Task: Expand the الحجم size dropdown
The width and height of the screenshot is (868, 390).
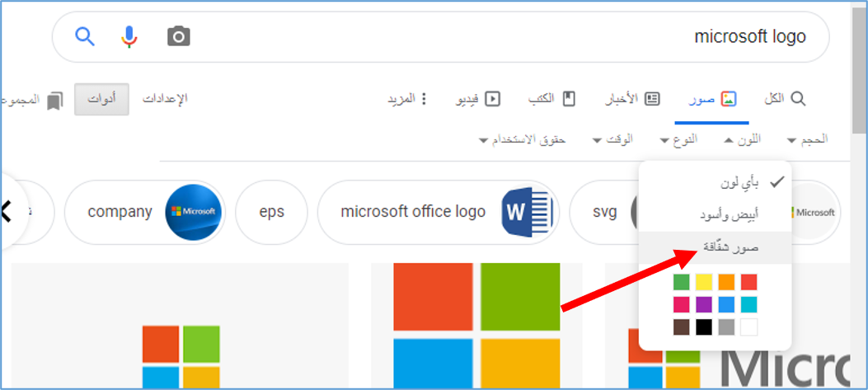Action: click(808, 139)
